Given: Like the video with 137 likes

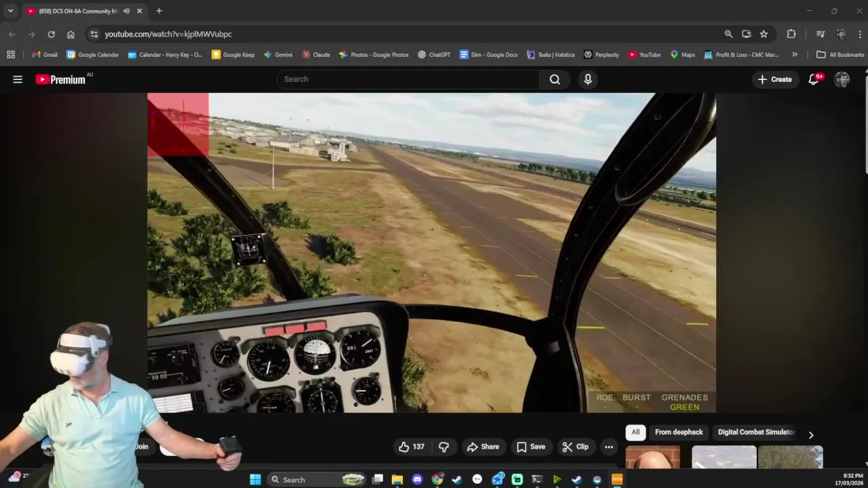Looking at the screenshot, I should [x=412, y=447].
